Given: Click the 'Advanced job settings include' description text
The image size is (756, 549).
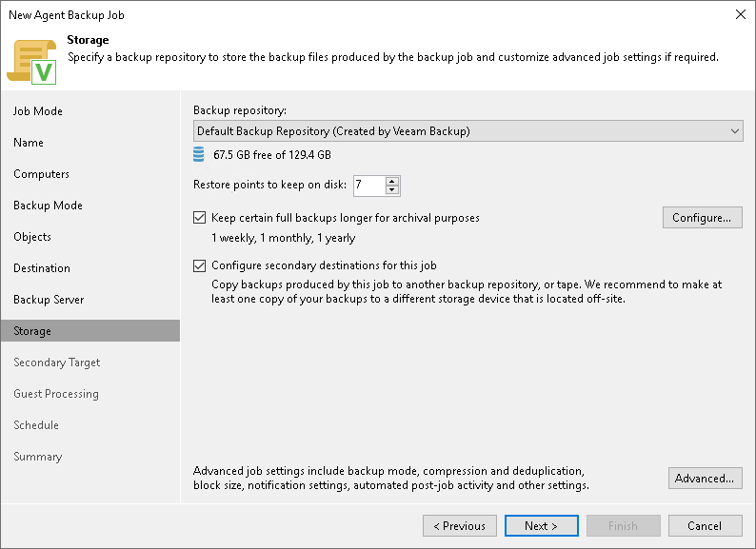Looking at the screenshot, I should point(391,479).
